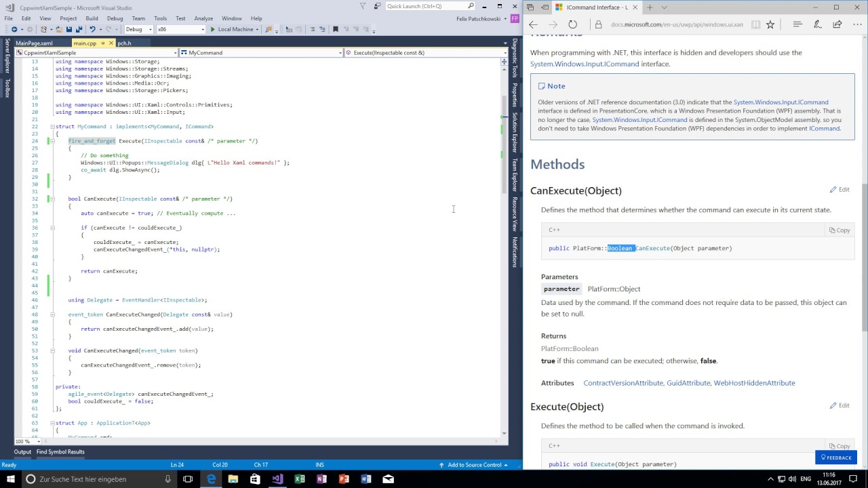Open the MyCommand type dropdown
868x488 pixels.
[x=261, y=52]
